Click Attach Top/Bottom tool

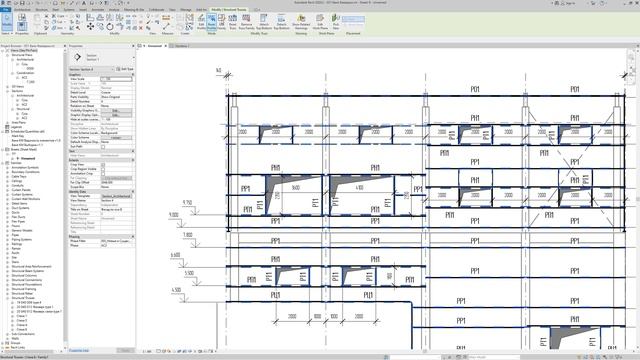click(264, 22)
